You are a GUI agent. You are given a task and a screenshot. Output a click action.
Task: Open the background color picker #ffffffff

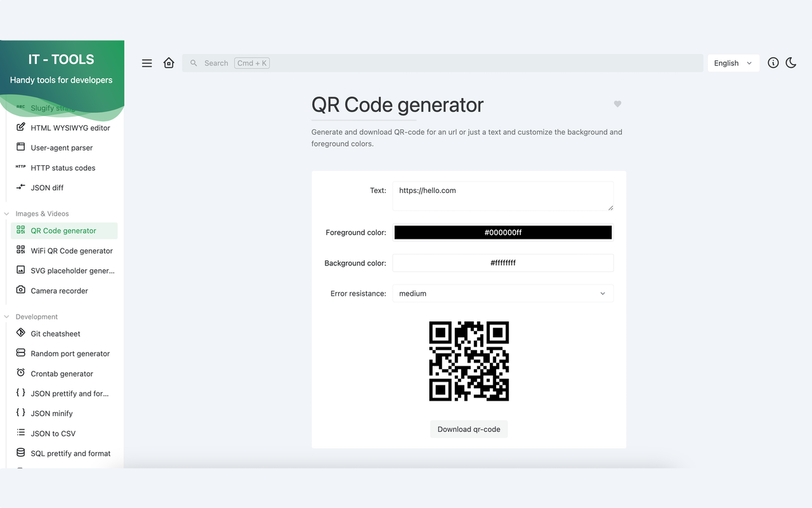503,263
